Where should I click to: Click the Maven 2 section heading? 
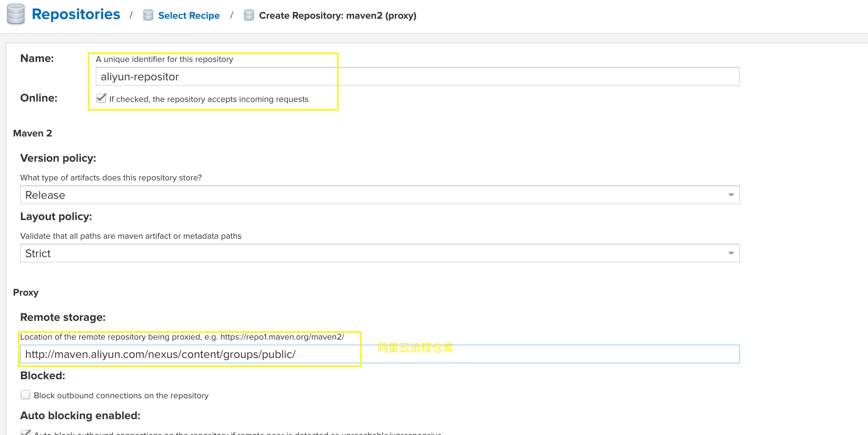[32, 133]
